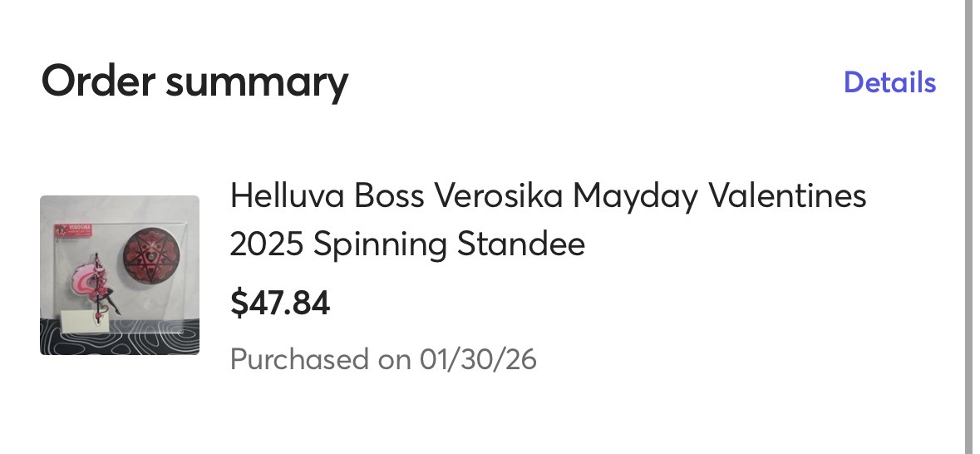Click the "Purchased on 01/30/26" text
Viewport: 980px width, 454px height.
coord(383,360)
